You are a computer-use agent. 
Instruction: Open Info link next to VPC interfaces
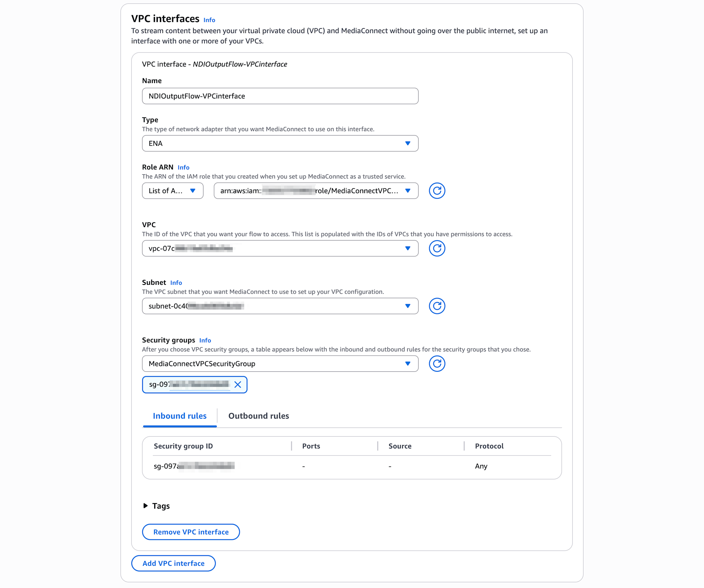tap(209, 20)
